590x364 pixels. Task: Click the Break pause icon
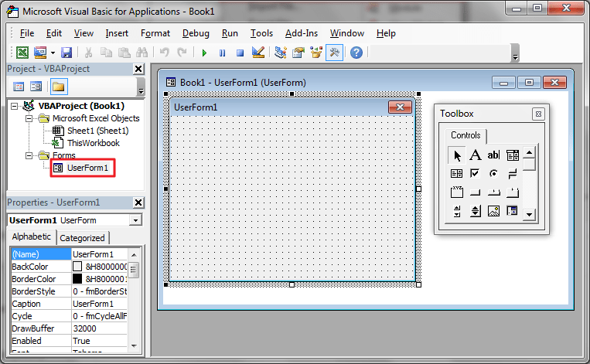[x=223, y=53]
